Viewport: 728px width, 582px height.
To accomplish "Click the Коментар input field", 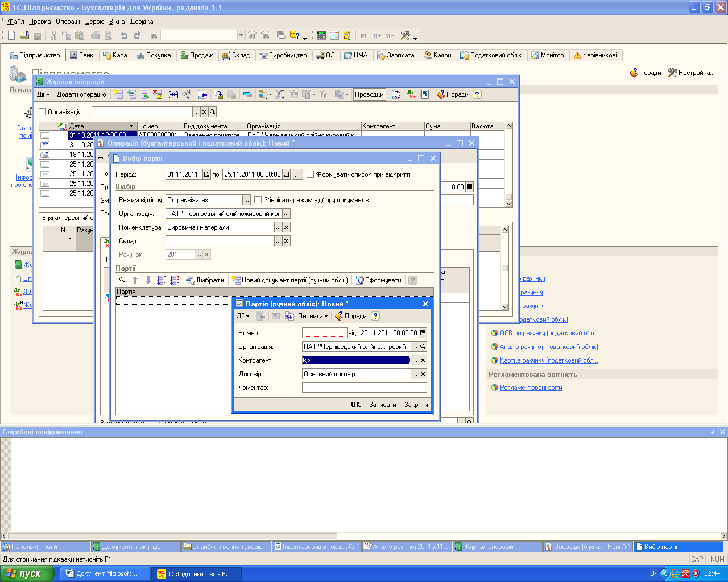I will (x=364, y=388).
